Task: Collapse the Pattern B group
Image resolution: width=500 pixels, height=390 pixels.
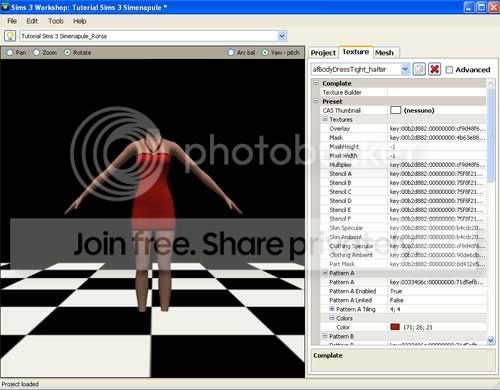Action: [325, 336]
